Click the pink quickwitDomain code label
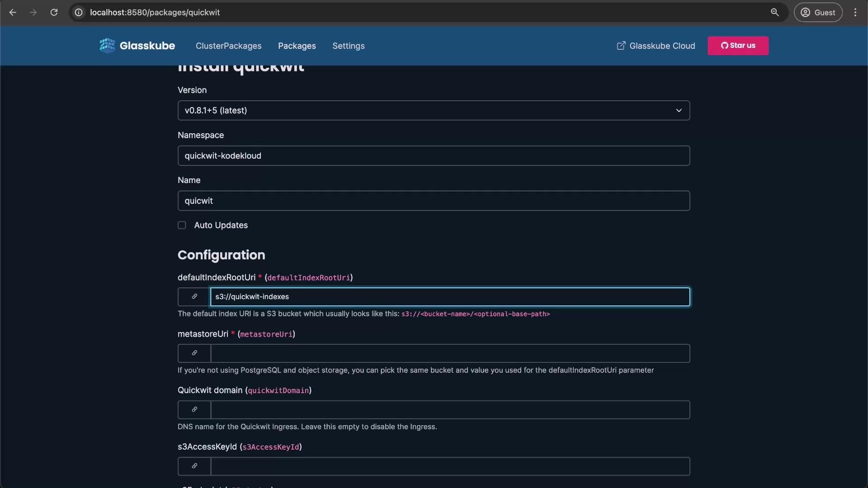Viewport: 868px width, 488px height. point(278,390)
